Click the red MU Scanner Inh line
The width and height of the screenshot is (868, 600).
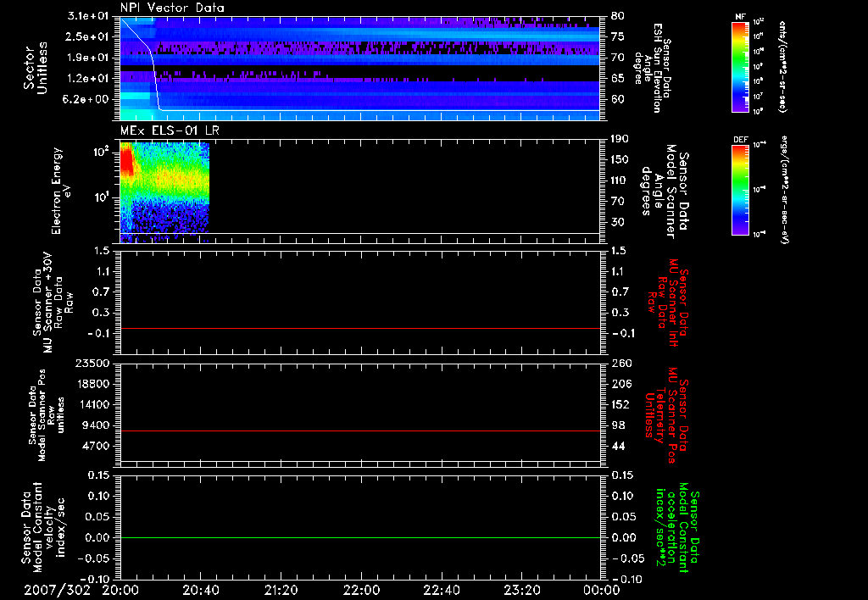pos(360,328)
